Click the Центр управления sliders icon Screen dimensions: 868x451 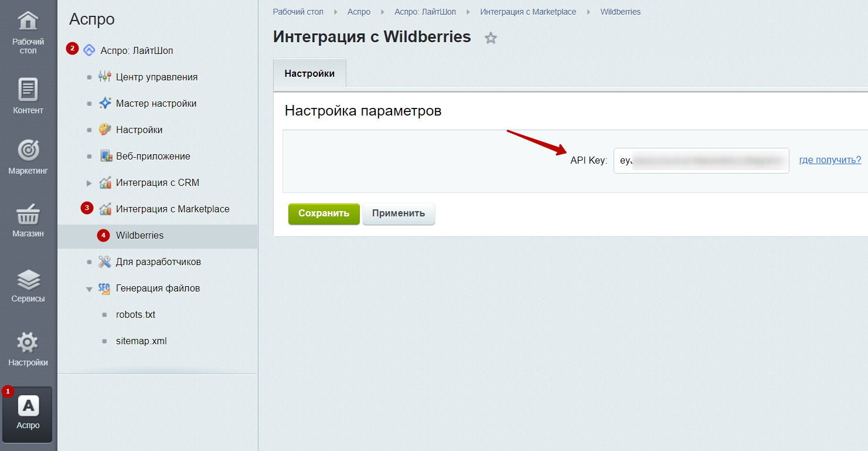pos(105,77)
